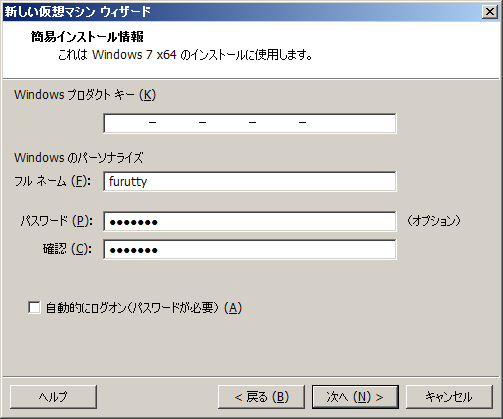
Task: Close the wizard with the X button
Action: coord(490,12)
